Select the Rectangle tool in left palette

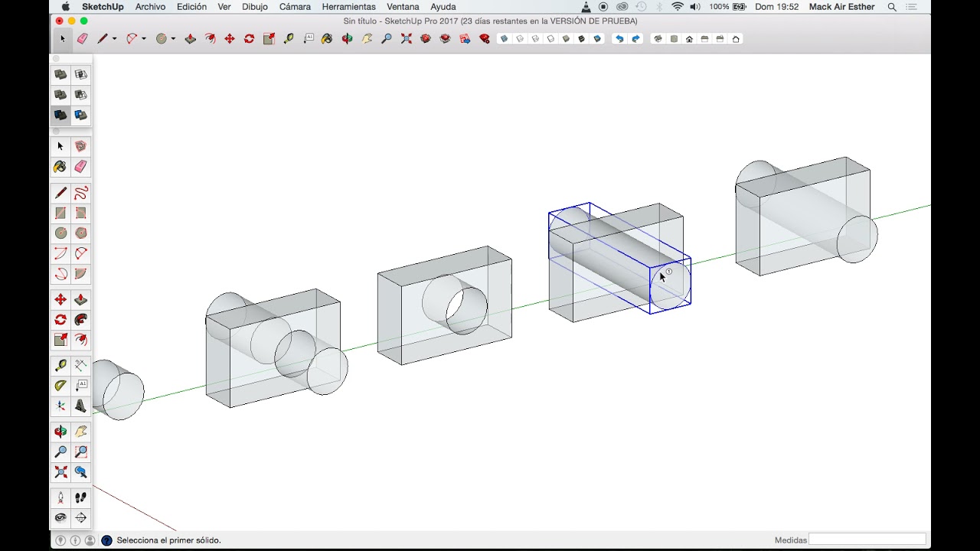(60, 213)
